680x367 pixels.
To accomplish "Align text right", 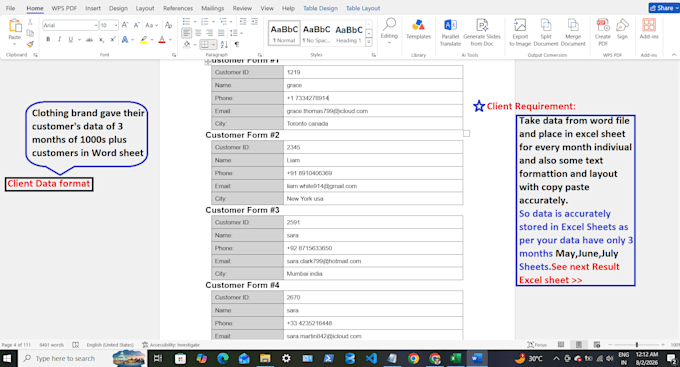I will tap(209, 33).
